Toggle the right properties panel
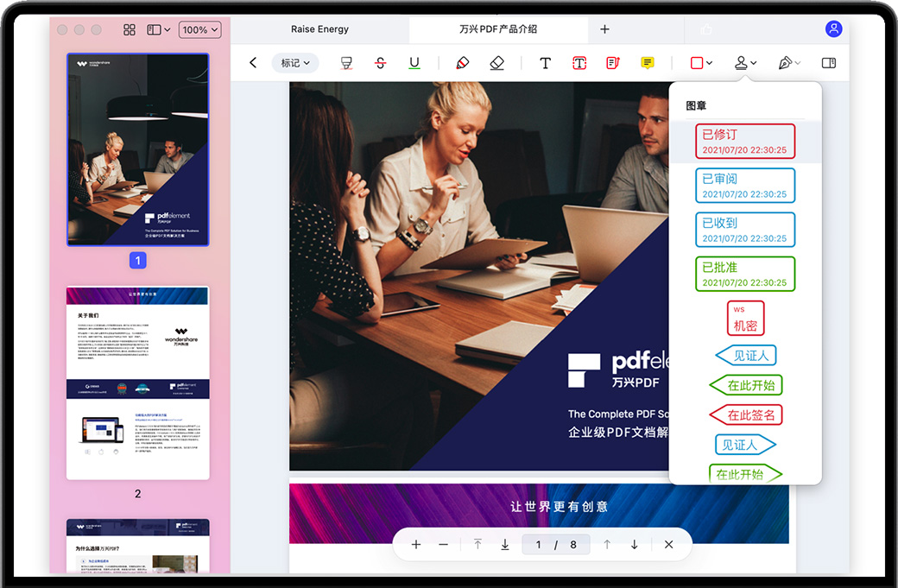Screen dimensions: 898x588 [x=829, y=63]
